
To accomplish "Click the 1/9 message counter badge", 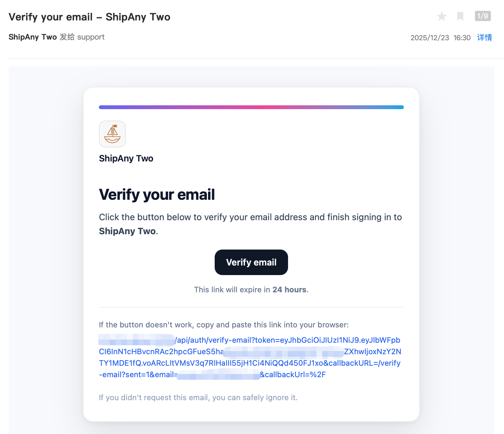I will 483,16.
